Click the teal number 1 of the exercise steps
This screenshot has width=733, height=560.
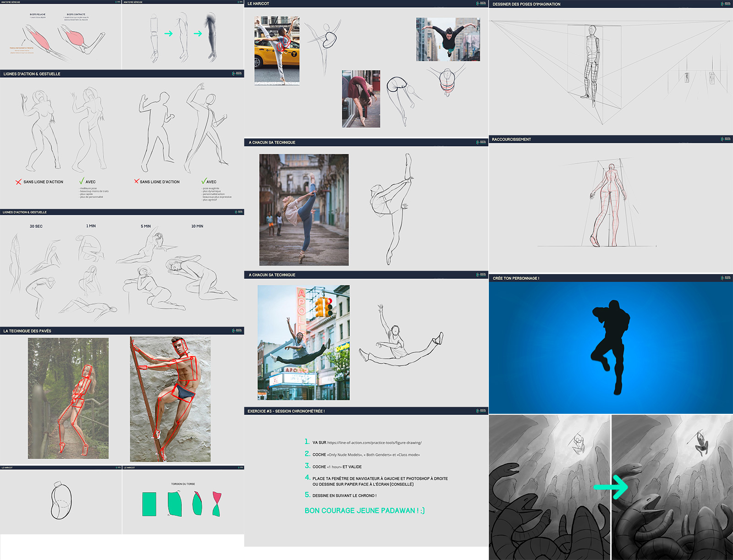(x=307, y=442)
